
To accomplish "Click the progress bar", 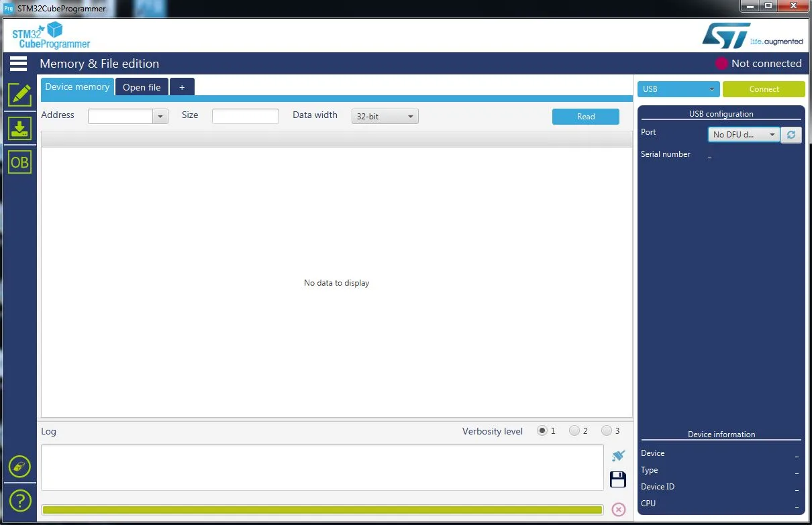I will click(x=322, y=510).
